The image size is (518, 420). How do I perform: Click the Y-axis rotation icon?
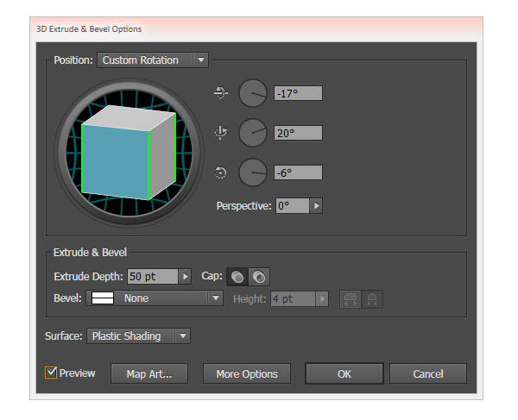pyautogui.click(x=220, y=133)
